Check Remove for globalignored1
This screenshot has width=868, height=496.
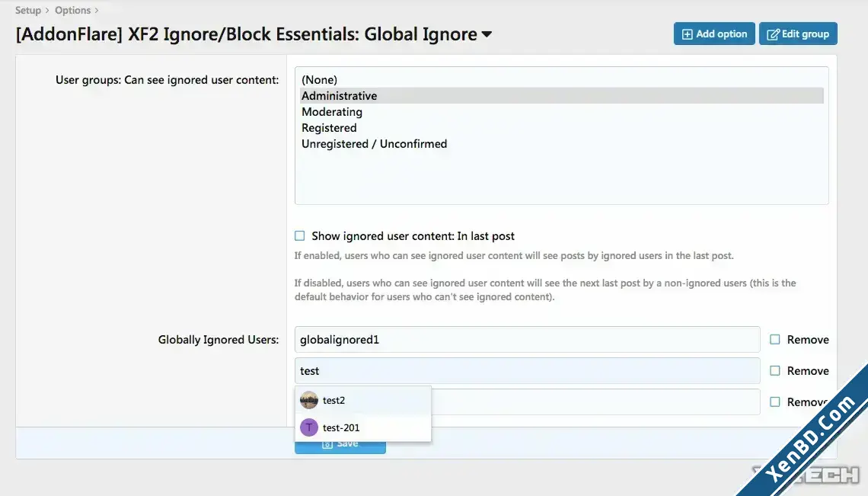pyautogui.click(x=775, y=340)
